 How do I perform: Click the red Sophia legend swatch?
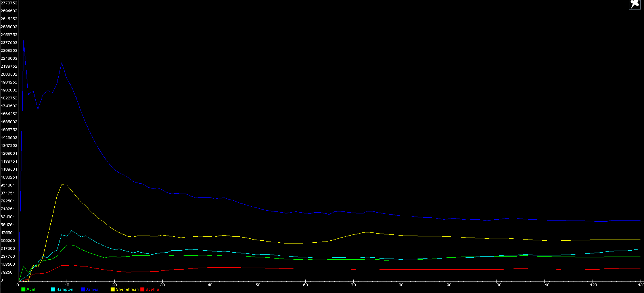click(x=142, y=289)
